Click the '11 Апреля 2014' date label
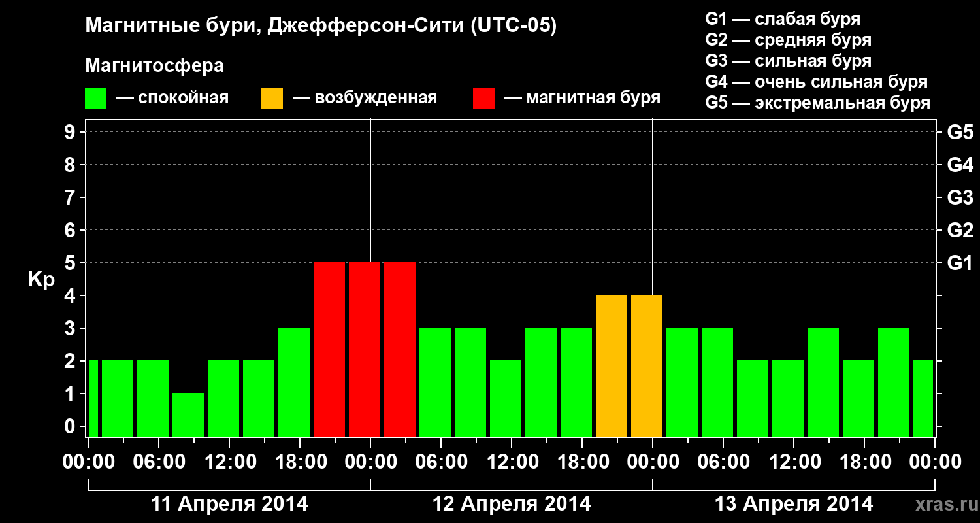The width and height of the screenshot is (980, 523). pos(229,503)
